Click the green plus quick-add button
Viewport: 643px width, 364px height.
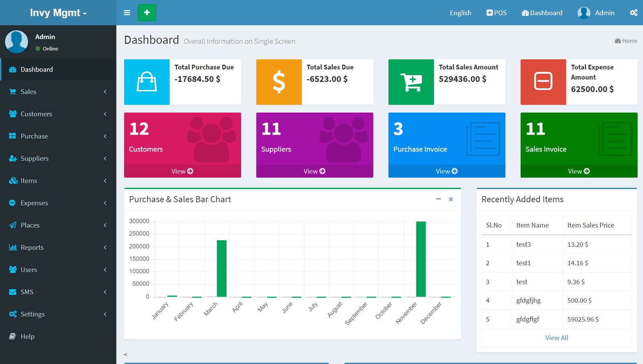pyautogui.click(x=147, y=13)
